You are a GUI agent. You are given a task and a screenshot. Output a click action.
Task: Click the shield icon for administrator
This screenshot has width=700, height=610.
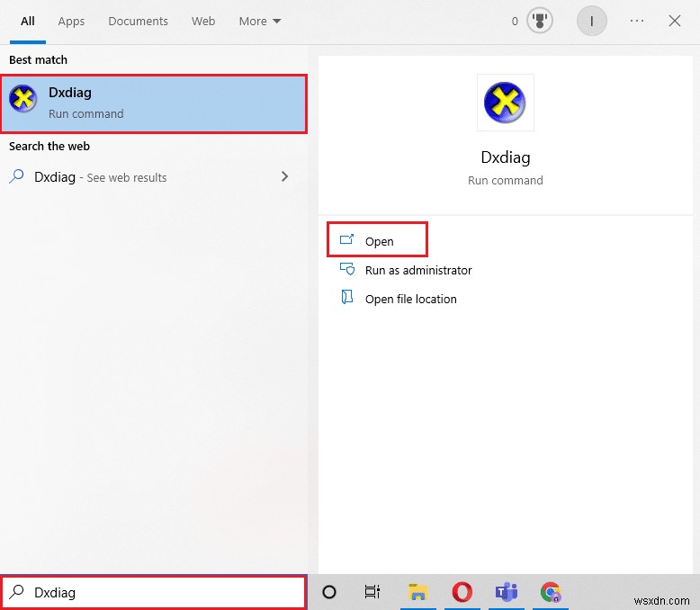347,269
